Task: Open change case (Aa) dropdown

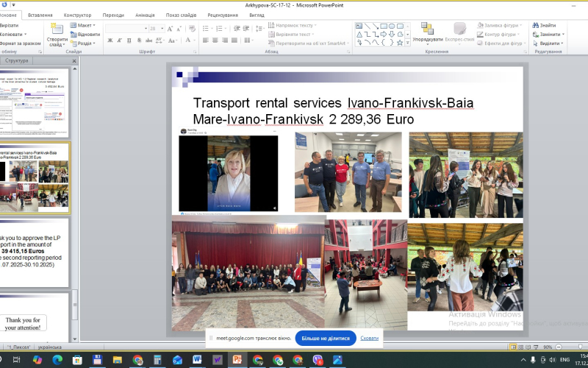Action: click(173, 40)
